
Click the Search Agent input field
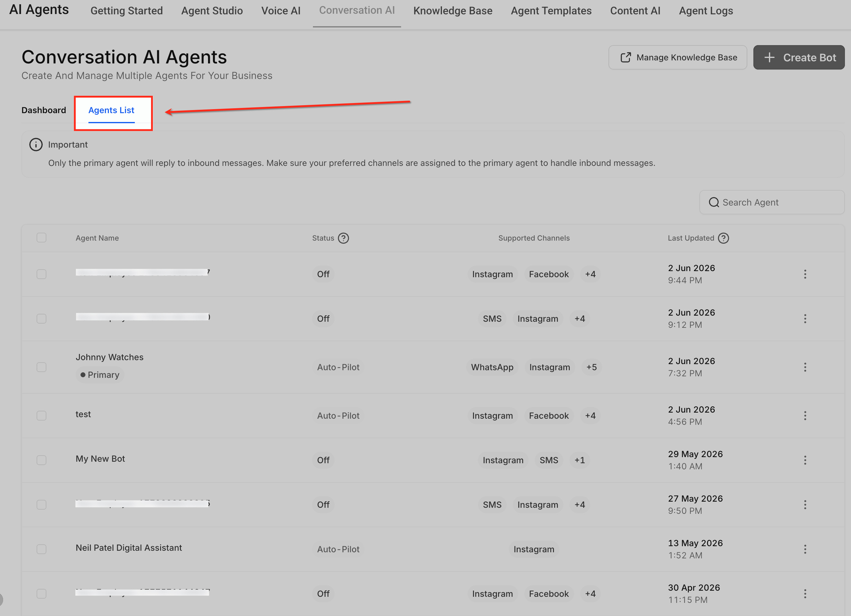[x=772, y=202]
